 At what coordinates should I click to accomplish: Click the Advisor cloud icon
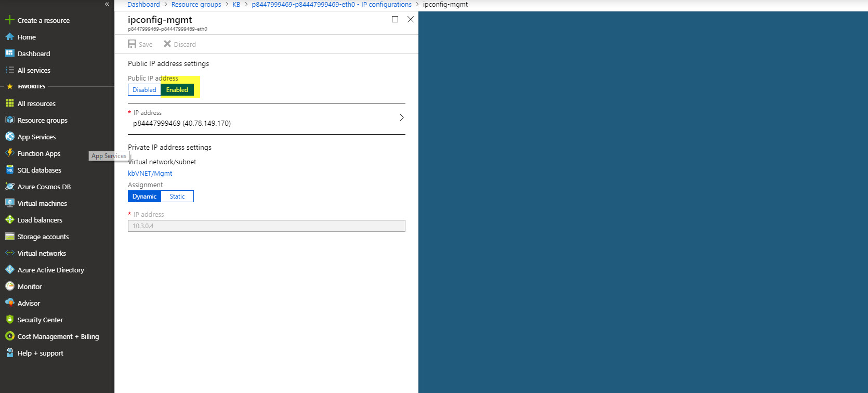(x=9, y=303)
